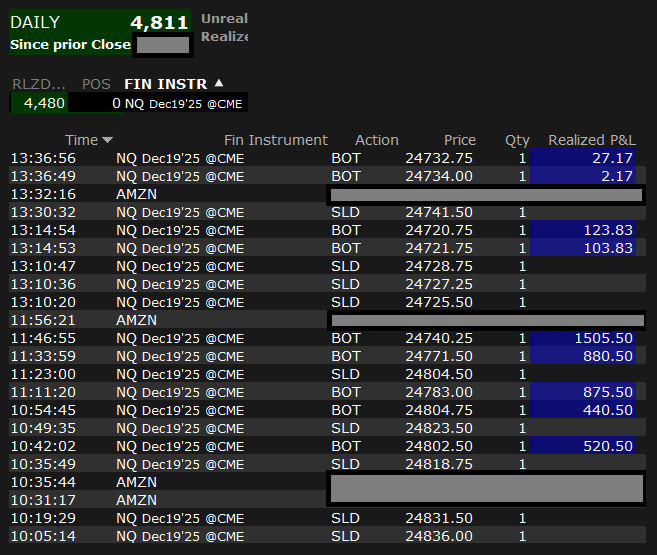This screenshot has height=555, width=657.
Task: Click the 123.83 realized P&L cell
Action: click(583, 230)
